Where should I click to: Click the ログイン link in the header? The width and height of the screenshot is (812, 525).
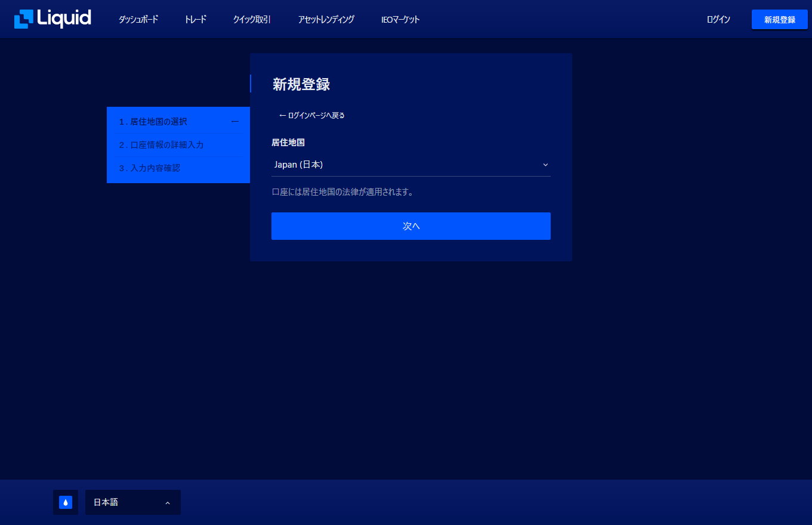(718, 20)
